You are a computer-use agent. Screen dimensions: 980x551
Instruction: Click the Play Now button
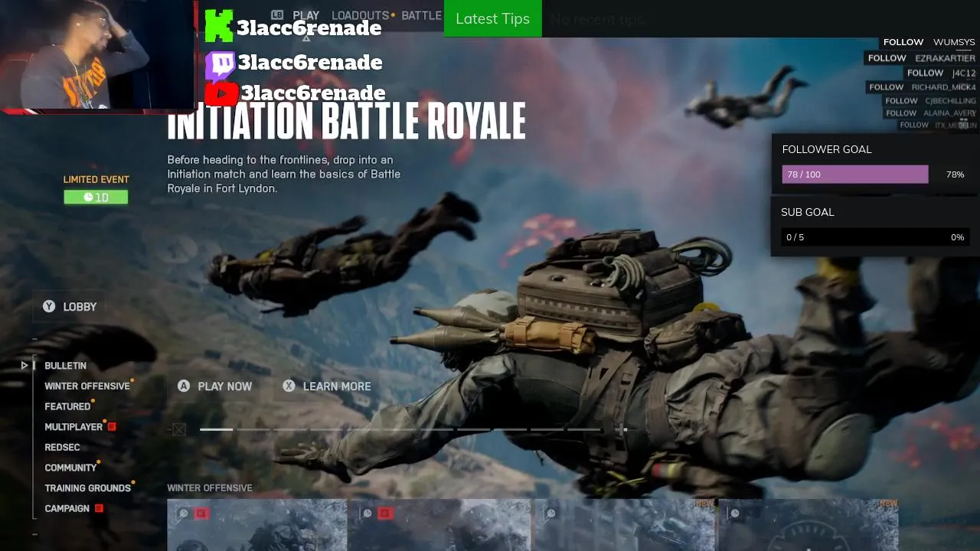(214, 386)
